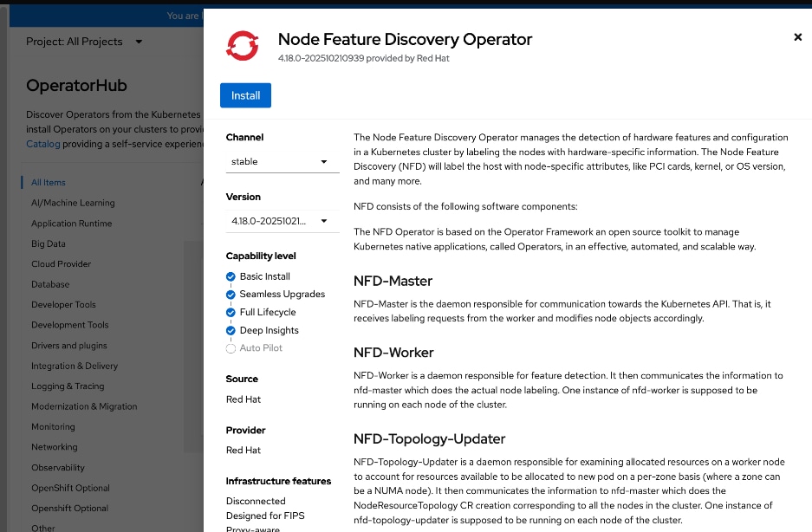812x532 pixels.
Task: Click the Seamless Upgrades checkmark icon
Action: pos(231,295)
